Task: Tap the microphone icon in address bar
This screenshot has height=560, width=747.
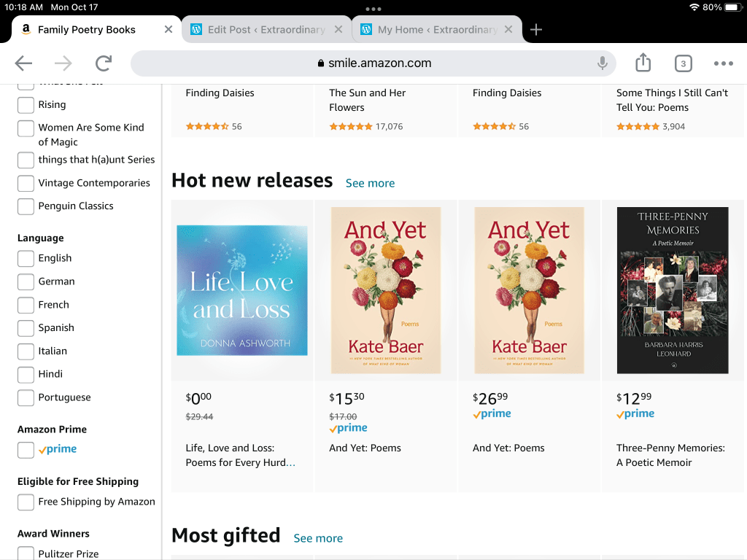Action: click(x=602, y=63)
